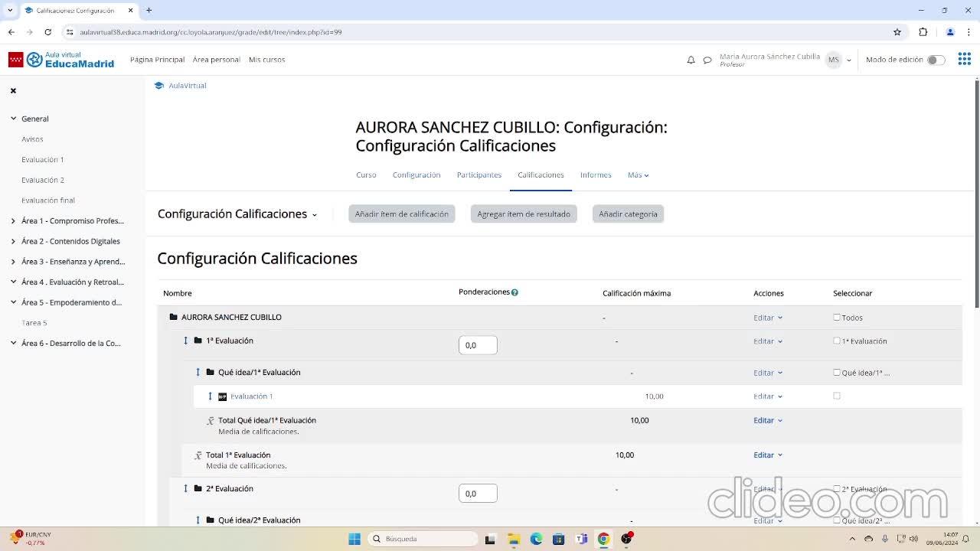Expand Área 3 - Enseñanza y Aprendizaje section

click(x=13, y=262)
